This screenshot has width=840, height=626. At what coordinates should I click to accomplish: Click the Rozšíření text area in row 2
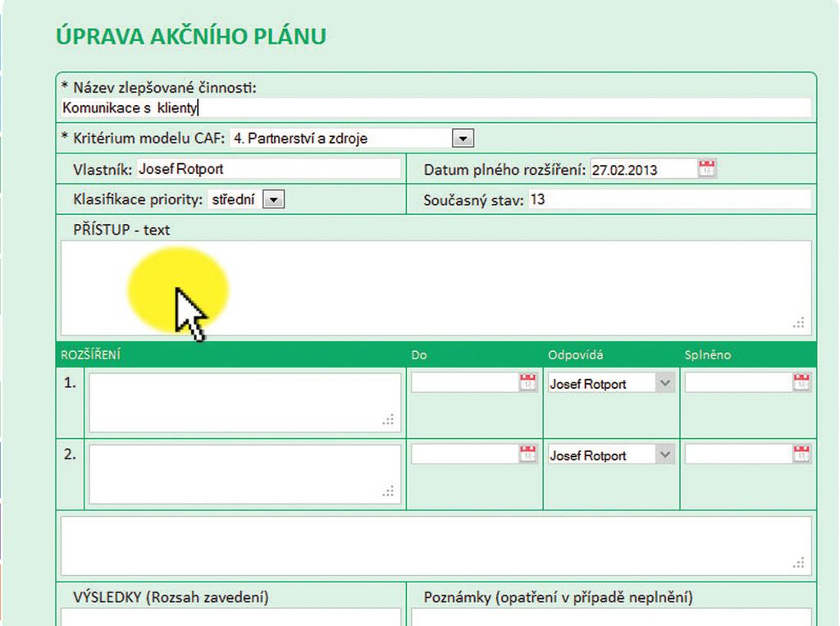[244, 474]
